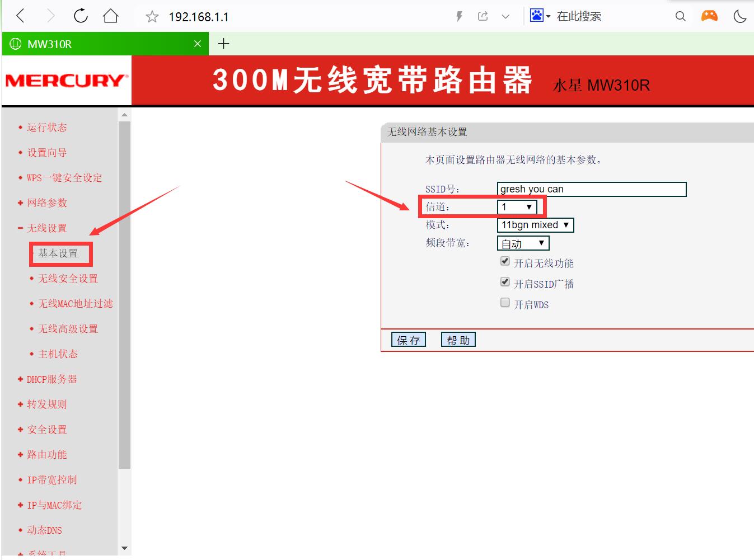Refresh the current page
754x560 pixels.
tap(80, 16)
